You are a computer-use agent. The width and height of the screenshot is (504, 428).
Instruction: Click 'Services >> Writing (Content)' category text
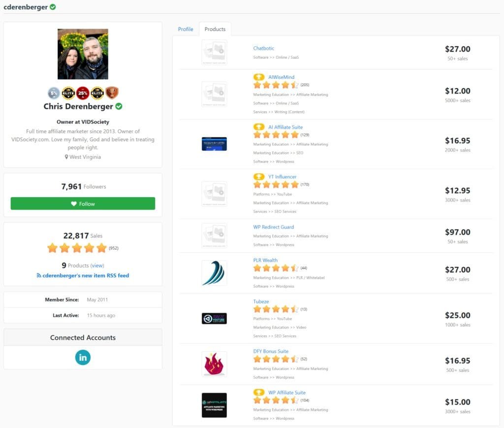click(279, 112)
